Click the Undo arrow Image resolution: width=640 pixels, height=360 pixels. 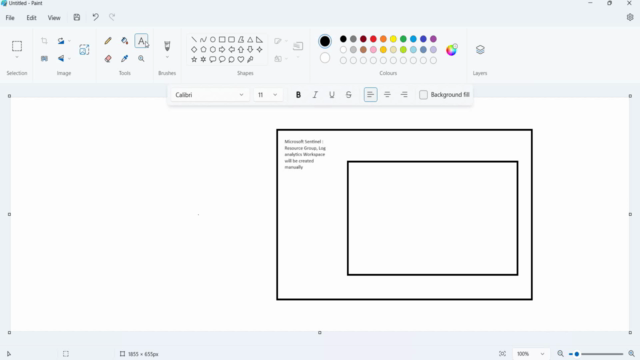pos(95,17)
